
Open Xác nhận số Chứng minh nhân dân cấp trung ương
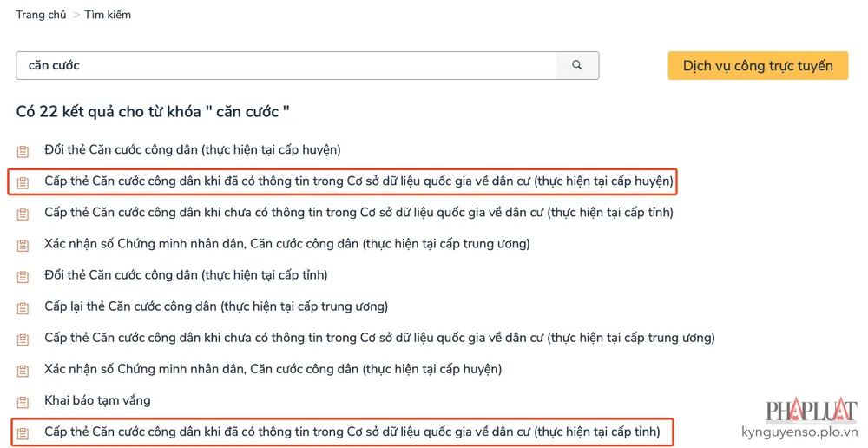pos(287,244)
